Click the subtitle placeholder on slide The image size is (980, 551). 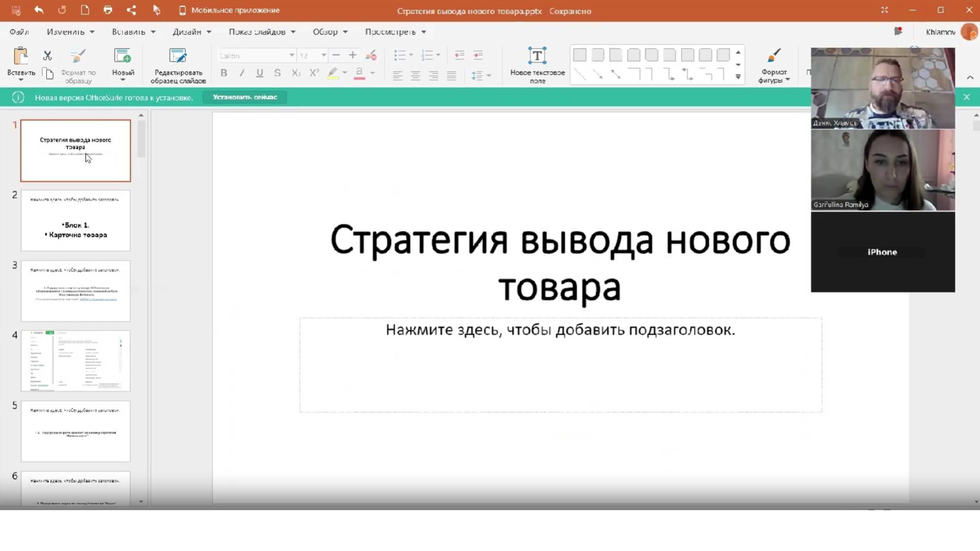pos(560,365)
